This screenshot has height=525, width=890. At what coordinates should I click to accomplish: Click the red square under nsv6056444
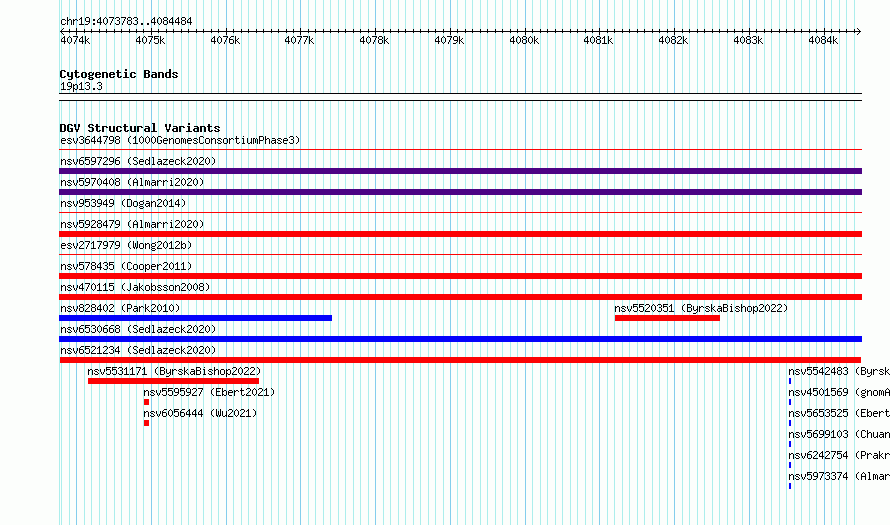[x=146, y=423]
